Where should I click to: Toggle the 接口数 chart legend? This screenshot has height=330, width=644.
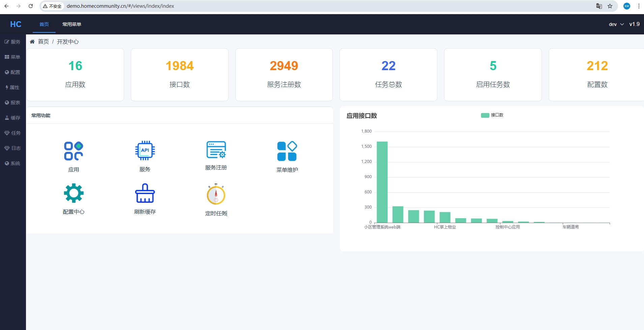point(492,115)
